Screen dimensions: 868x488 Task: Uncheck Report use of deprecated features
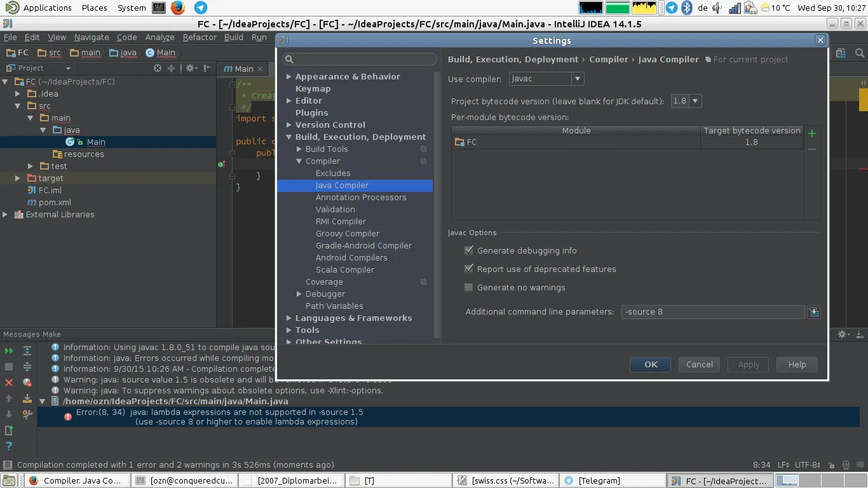(469, 269)
